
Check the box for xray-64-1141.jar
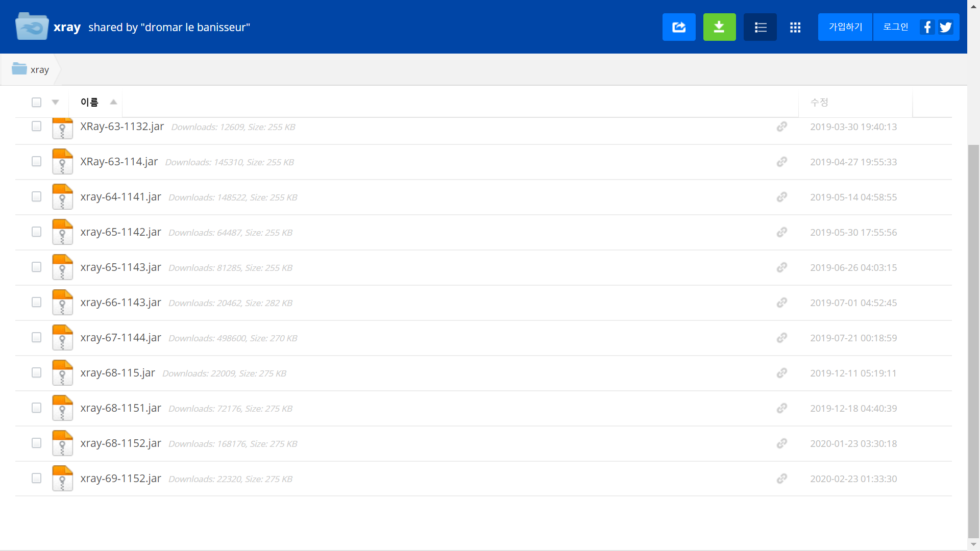click(36, 196)
